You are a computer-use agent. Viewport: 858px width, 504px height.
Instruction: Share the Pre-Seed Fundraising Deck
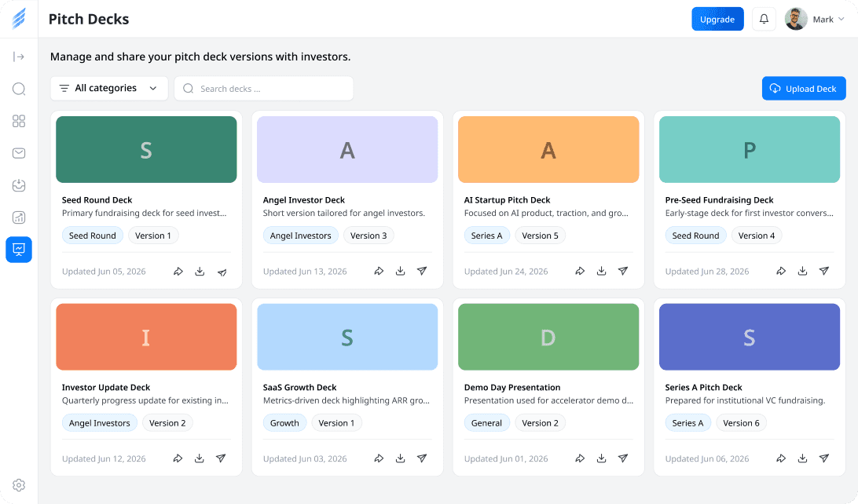pyautogui.click(x=781, y=271)
